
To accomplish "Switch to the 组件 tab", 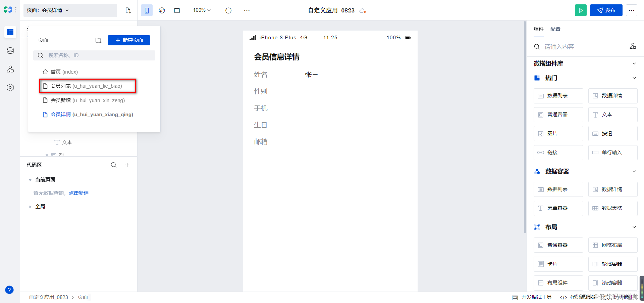I will 538,29.
